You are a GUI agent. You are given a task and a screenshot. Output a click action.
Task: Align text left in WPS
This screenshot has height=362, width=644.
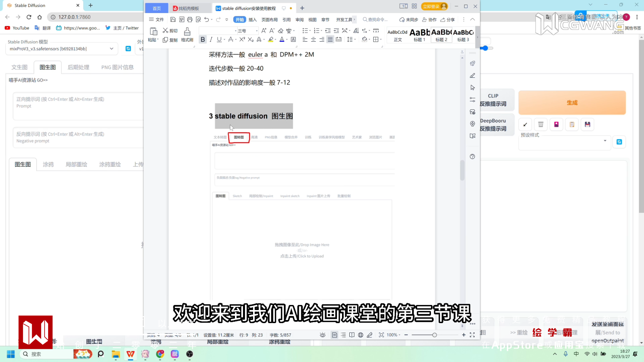pos(305,39)
